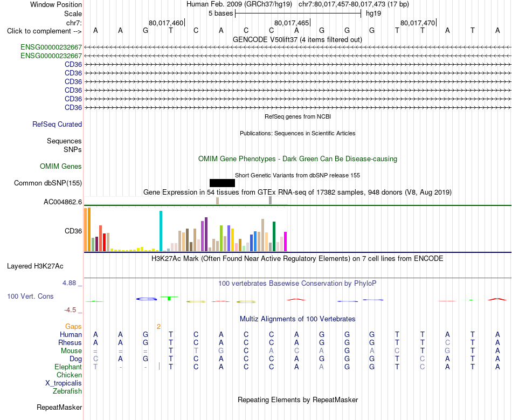The image size is (512, 420).
Task: Click the blue G logo in PhyloP conservation track
Action: click(x=147, y=299)
